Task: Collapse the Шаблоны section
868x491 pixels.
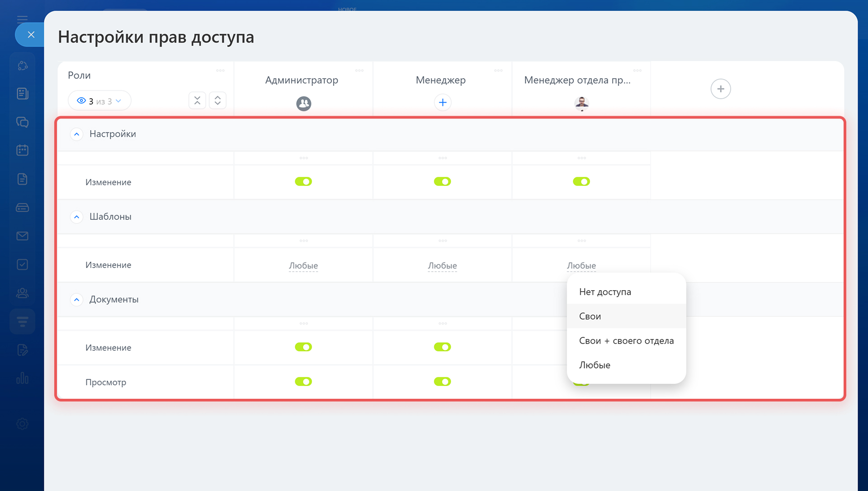Action: 77,217
